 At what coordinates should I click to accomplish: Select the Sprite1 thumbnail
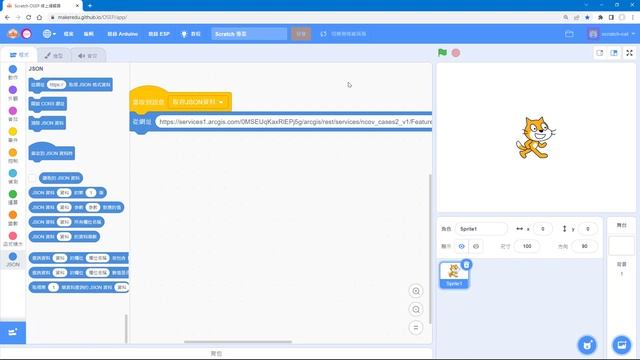[x=454, y=275]
